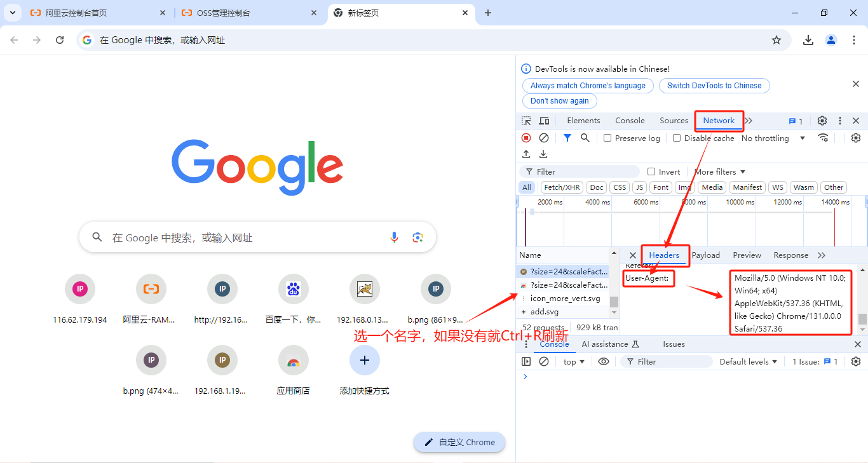Start Google voice search microphone
Image resolution: width=868 pixels, height=463 pixels.
click(x=394, y=237)
